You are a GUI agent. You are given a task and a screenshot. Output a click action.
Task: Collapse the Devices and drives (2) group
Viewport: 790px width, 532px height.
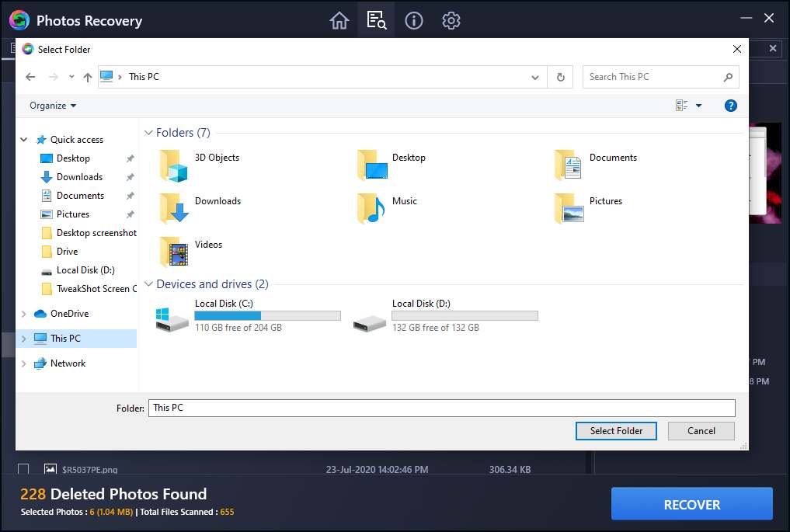(148, 284)
